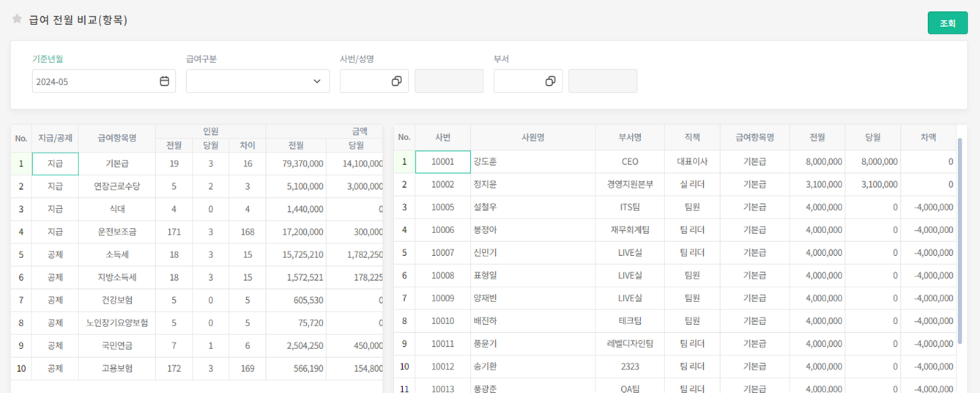Select the 연장근로수당 row in left table
Viewport: 980px width, 393px height.
pyautogui.click(x=117, y=186)
